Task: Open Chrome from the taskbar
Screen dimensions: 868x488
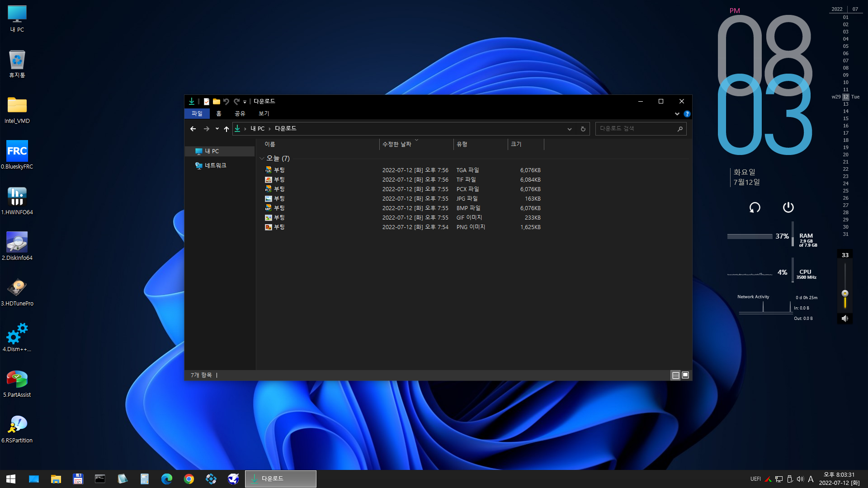Action: point(189,479)
